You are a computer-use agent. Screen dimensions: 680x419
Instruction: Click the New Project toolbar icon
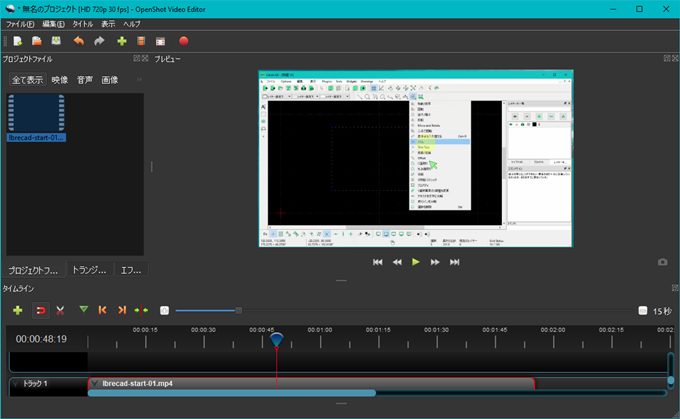point(17,41)
